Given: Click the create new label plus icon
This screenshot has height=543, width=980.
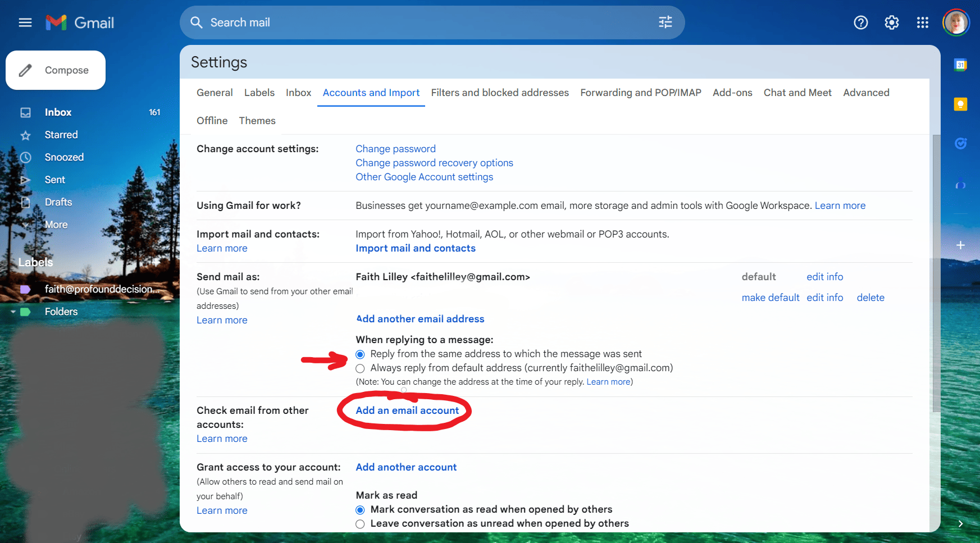Looking at the screenshot, I should tap(156, 262).
